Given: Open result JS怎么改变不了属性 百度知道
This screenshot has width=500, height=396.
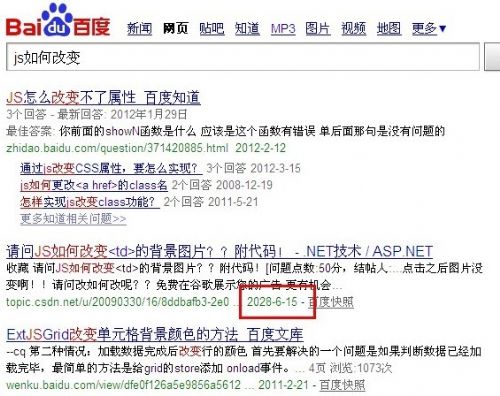Looking at the screenshot, I should pos(103,98).
